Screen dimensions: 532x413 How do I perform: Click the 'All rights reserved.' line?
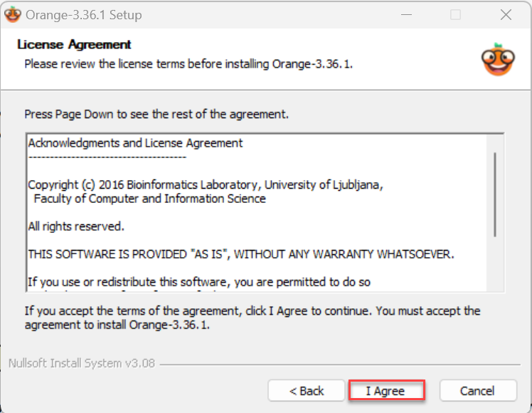pos(76,226)
